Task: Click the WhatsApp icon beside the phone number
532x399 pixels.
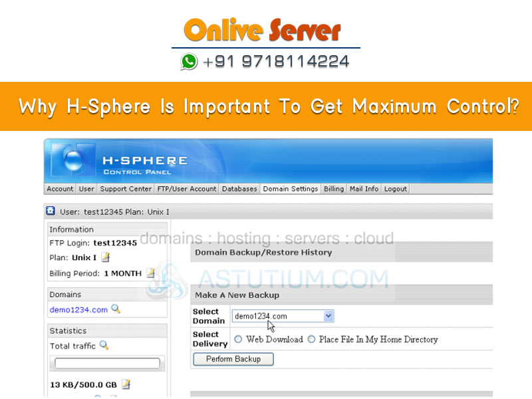Action: tap(189, 62)
